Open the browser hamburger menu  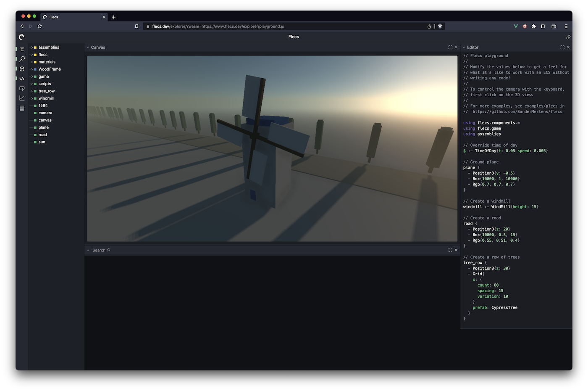(566, 26)
